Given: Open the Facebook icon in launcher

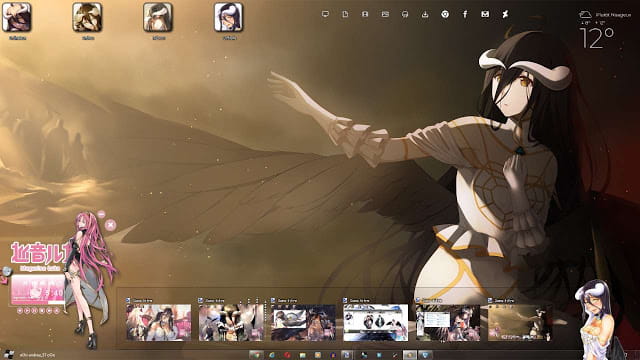Looking at the screenshot, I should tap(465, 14).
